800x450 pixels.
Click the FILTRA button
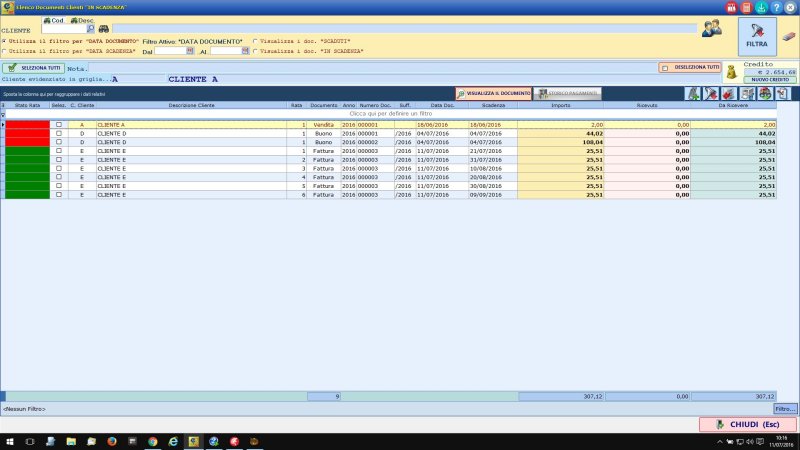757,36
